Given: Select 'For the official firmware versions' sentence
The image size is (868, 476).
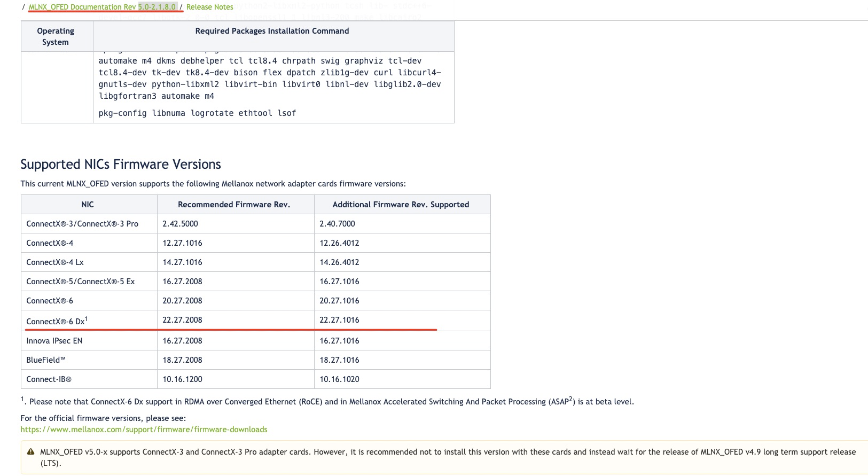Looking at the screenshot, I should (x=103, y=418).
